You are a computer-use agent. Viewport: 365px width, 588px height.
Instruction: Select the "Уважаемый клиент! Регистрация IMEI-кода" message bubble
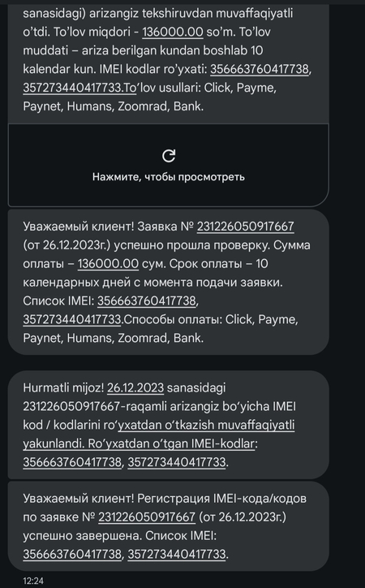click(x=169, y=526)
